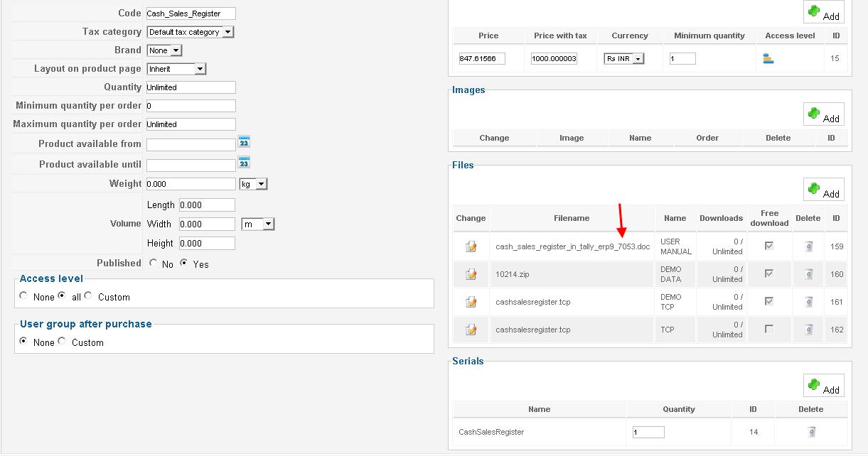Click the Price field 847.61566
Image resolution: width=868 pixels, height=456 pixels.
coord(482,58)
